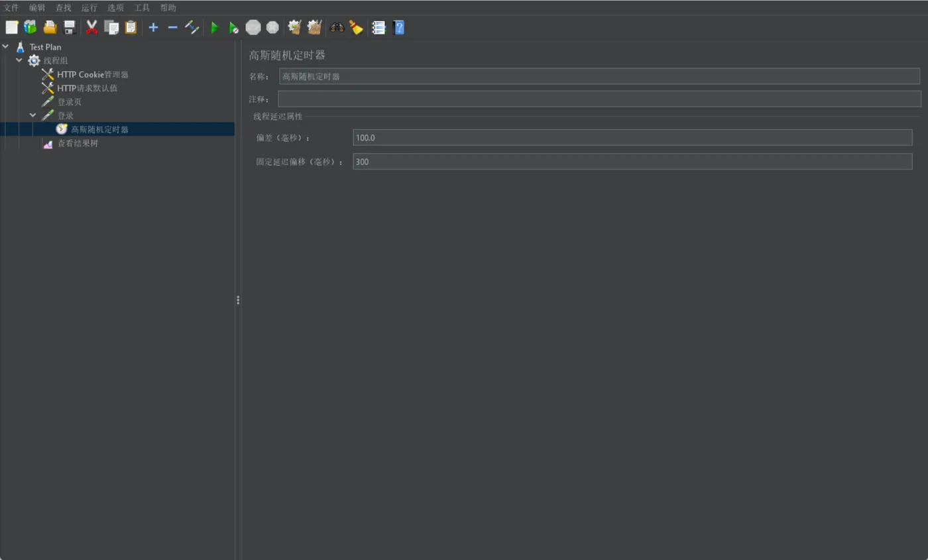The height and width of the screenshot is (560, 928).
Task: Open the Function Helper dialog icon
Action: pos(378,27)
